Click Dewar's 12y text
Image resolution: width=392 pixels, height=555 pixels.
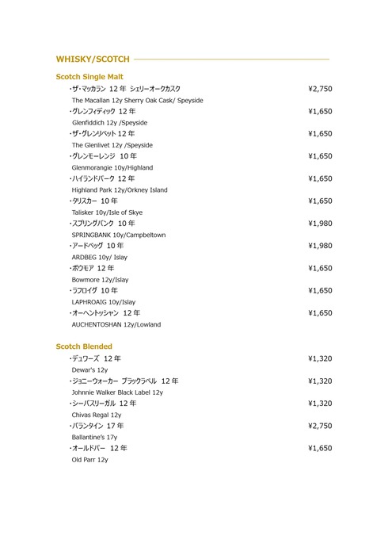[89, 370]
